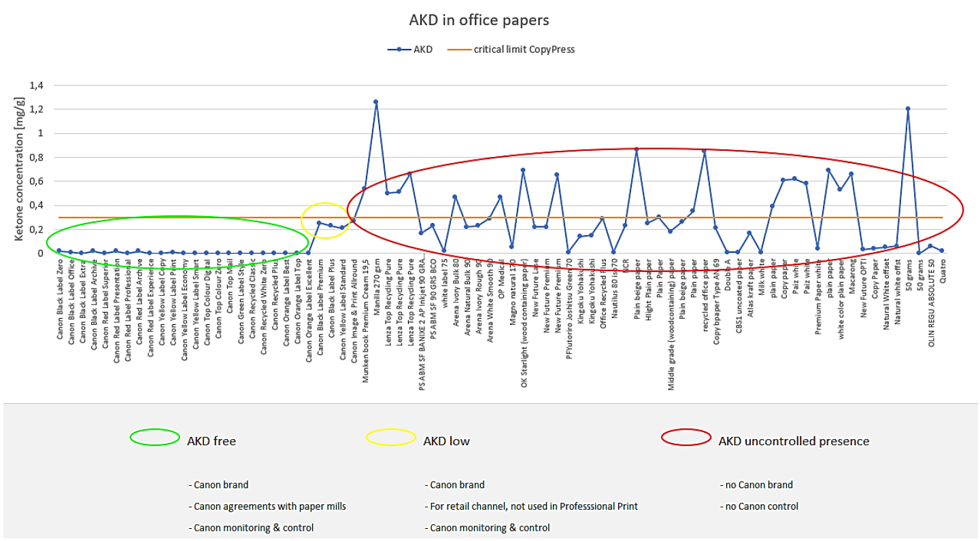Click the Plain beige paper peak data point
Image resolution: width=980 pixels, height=541 pixels.
tap(636, 150)
